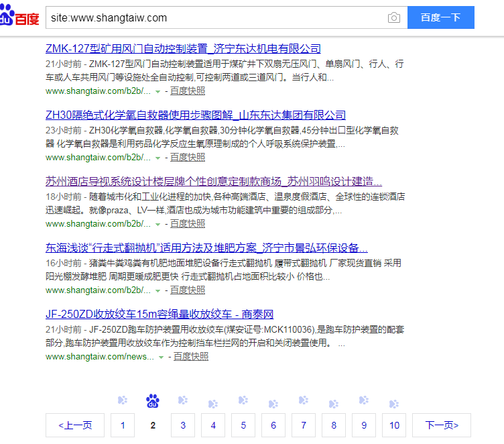
Task: Go to next page with 下一页
Action: point(442,425)
